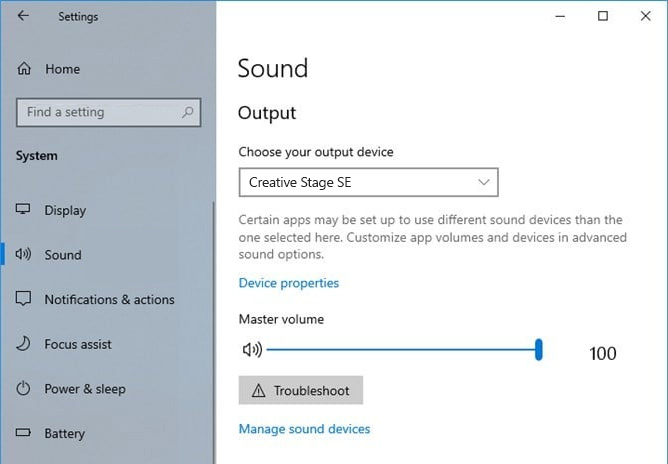The image size is (668, 464).
Task: Click the search magnifier icon
Action: [187, 113]
